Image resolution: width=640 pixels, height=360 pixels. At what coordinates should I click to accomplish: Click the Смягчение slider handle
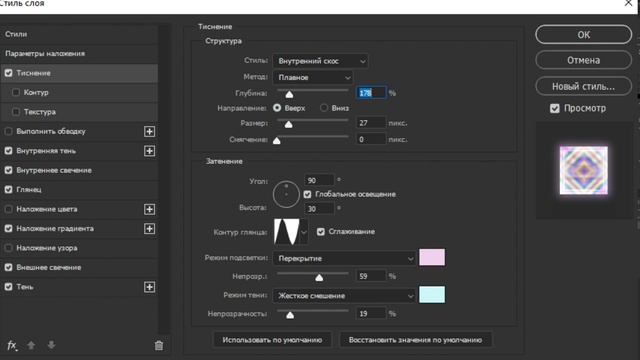click(x=277, y=141)
